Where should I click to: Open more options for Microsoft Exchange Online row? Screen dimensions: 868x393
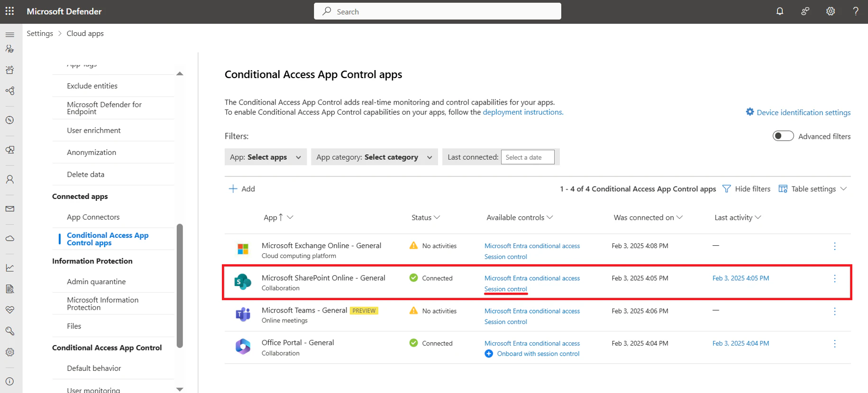(x=835, y=246)
